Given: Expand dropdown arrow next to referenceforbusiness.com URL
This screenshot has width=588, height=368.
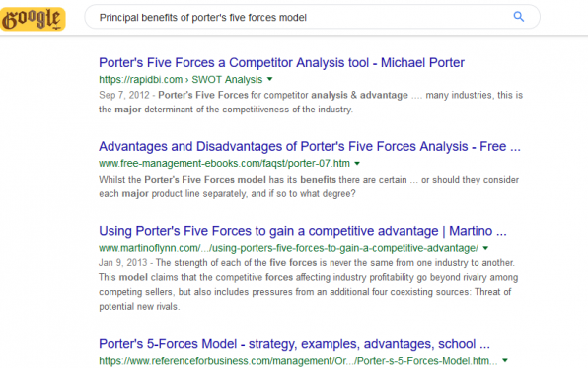Looking at the screenshot, I should coord(505,360).
